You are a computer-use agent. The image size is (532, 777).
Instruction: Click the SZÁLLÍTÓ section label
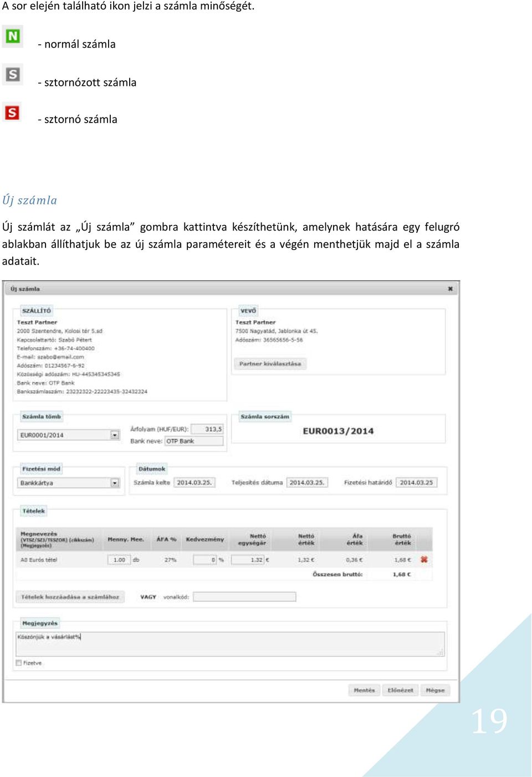pos(37,311)
